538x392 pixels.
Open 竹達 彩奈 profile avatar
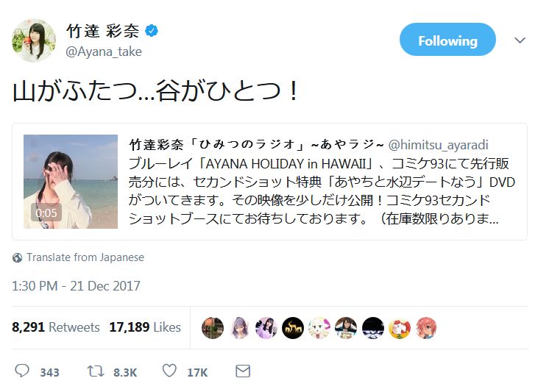coord(33,40)
